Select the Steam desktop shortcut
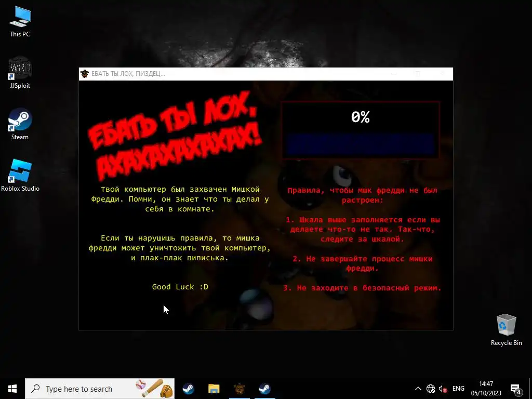532x399 pixels. (x=20, y=124)
